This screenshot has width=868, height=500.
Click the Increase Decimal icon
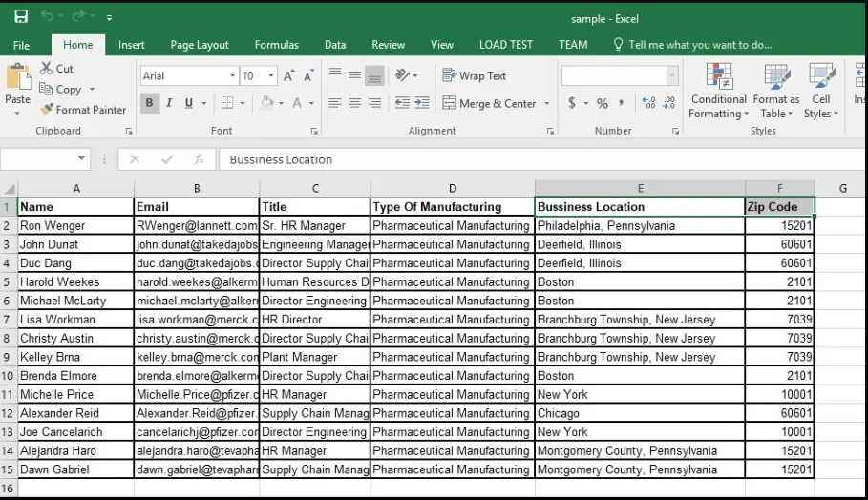(648, 103)
